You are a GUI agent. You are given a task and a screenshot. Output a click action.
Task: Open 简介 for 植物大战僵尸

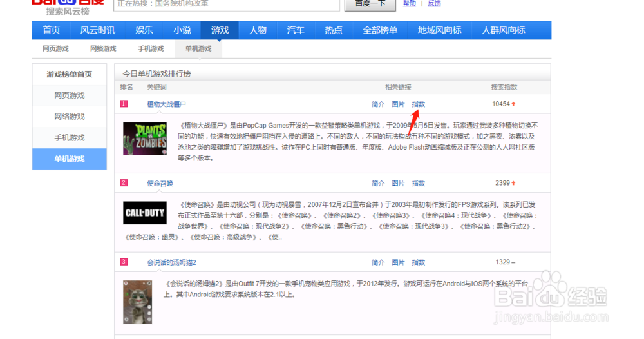378,104
